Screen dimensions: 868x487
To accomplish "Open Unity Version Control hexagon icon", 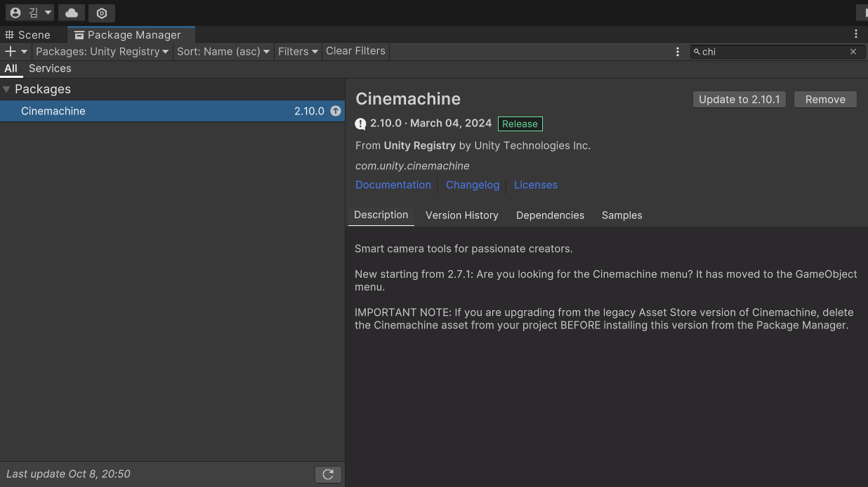I will (x=102, y=13).
